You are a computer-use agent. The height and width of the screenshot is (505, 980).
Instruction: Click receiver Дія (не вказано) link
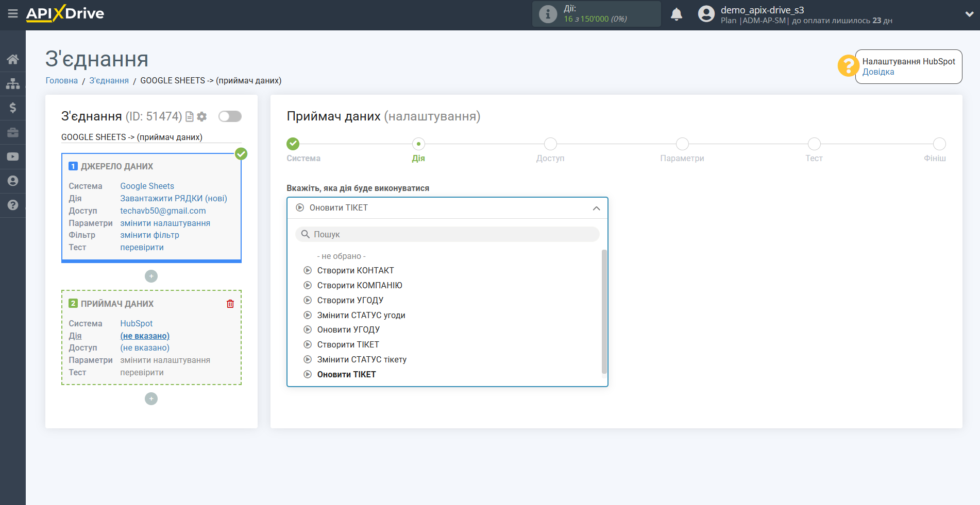(x=145, y=336)
